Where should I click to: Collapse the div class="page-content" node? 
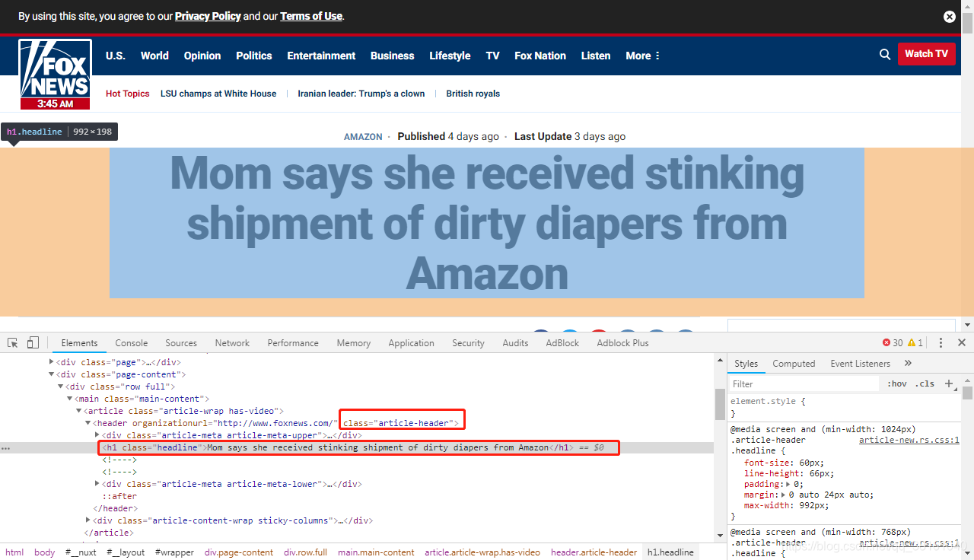pos(52,374)
